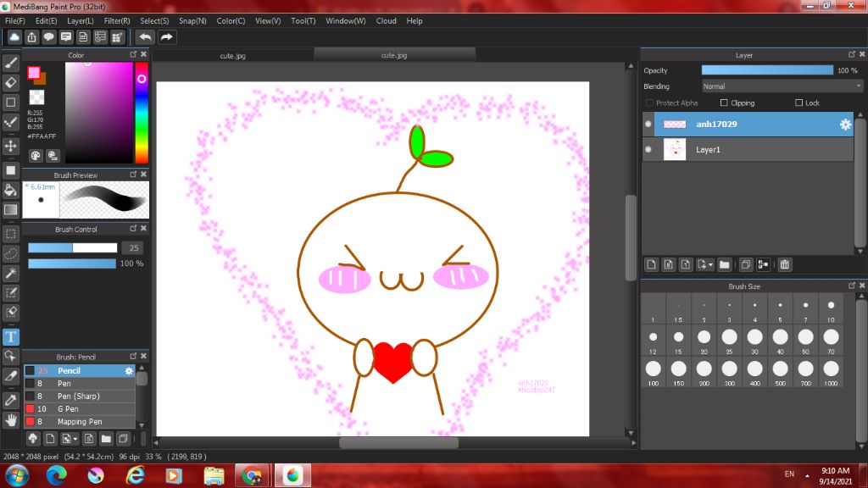
Task: Open File Explorer from taskbar
Action: (x=214, y=476)
